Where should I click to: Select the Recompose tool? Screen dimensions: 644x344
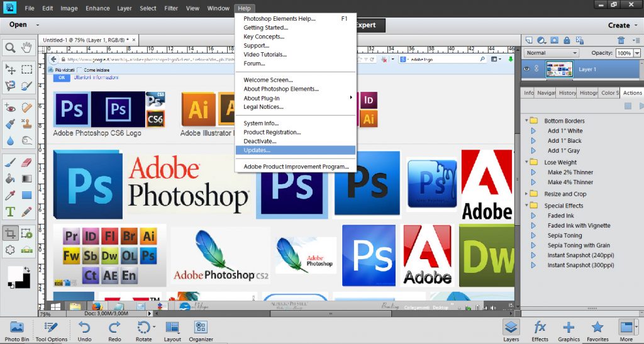(26, 233)
